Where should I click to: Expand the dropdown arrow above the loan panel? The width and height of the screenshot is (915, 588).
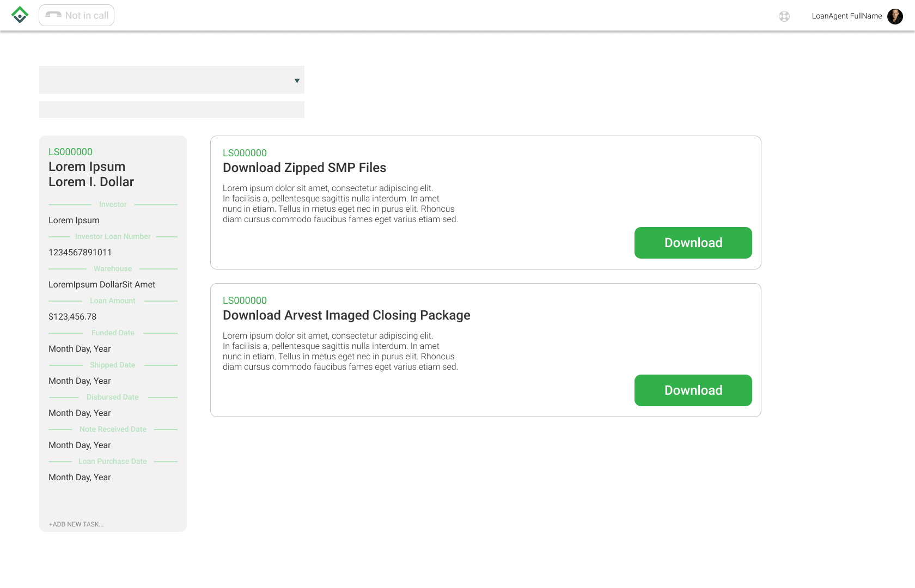[297, 81]
